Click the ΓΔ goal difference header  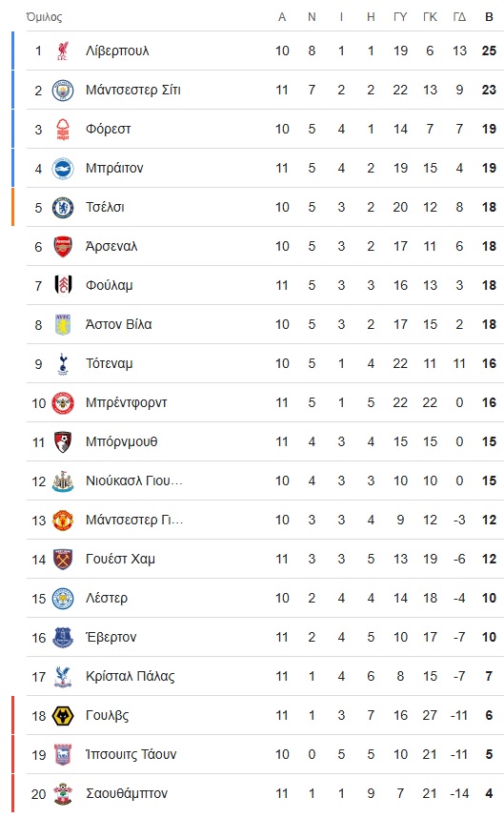tap(459, 17)
